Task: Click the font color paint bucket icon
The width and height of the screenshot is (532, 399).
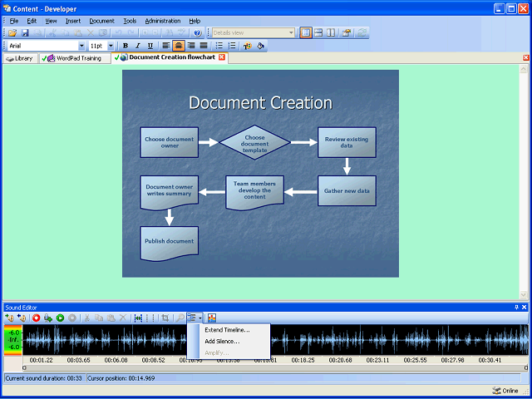Action: pos(260,46)
